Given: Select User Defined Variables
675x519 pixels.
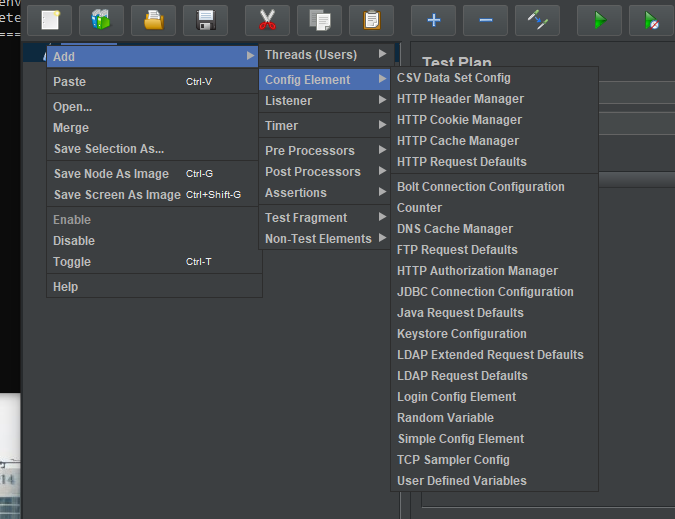Looking at the screenshot, I should (x=461, y=481).
